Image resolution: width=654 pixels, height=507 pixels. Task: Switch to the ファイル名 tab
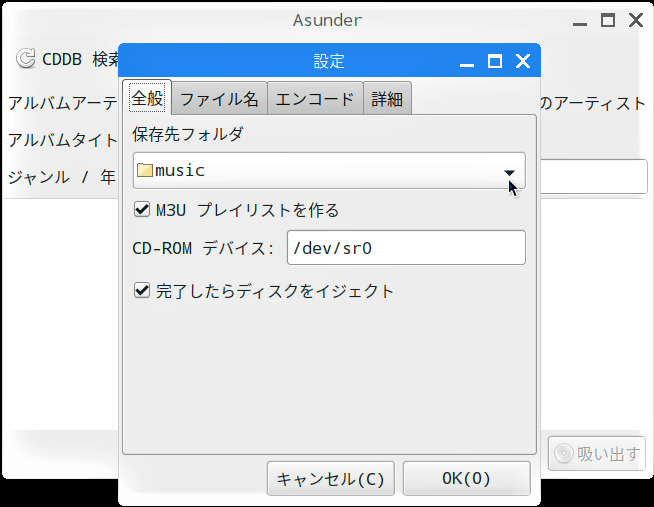[x=219, y=99]
